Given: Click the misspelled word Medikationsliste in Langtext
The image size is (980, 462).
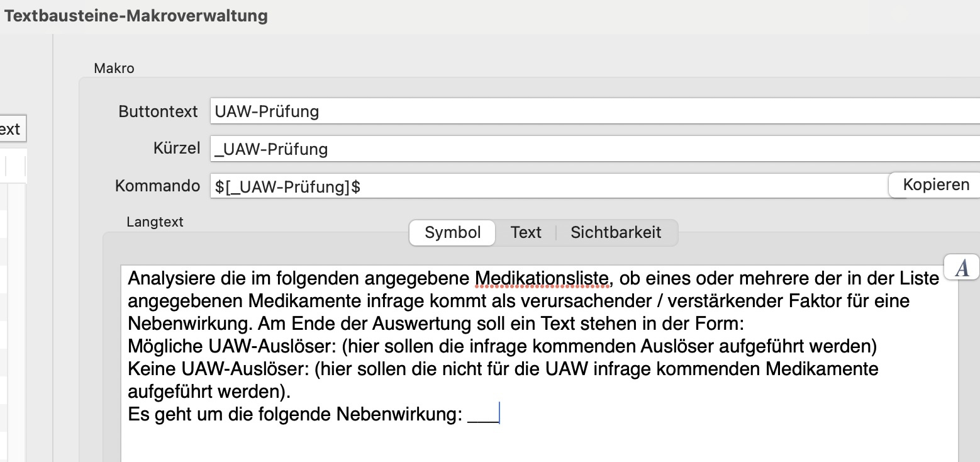Looking at the screenshot, I should click(x=542, y=278).
